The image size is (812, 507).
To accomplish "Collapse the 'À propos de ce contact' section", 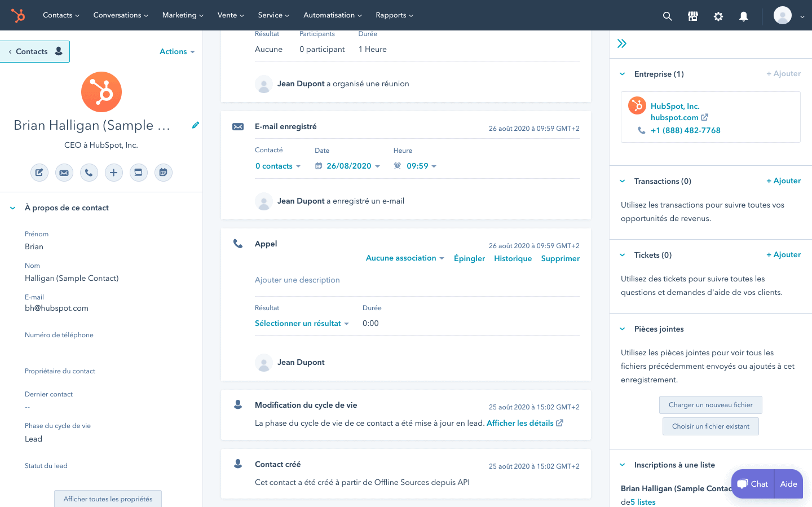I will point(12,208).
